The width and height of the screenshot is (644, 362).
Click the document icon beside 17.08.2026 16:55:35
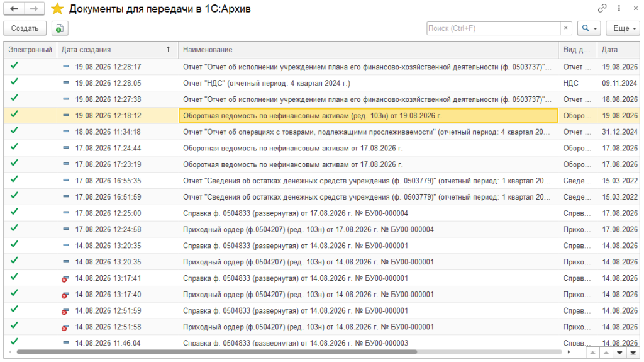coord(66,180)
